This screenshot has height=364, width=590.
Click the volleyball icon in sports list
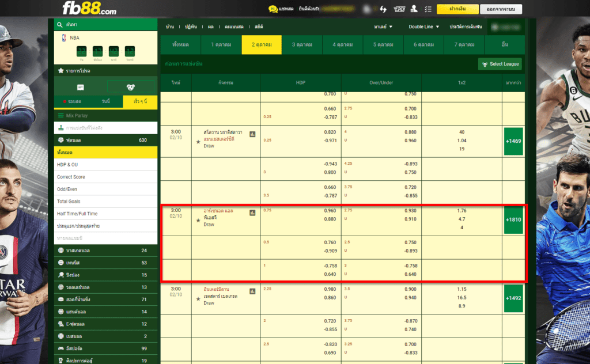(61, 287)
